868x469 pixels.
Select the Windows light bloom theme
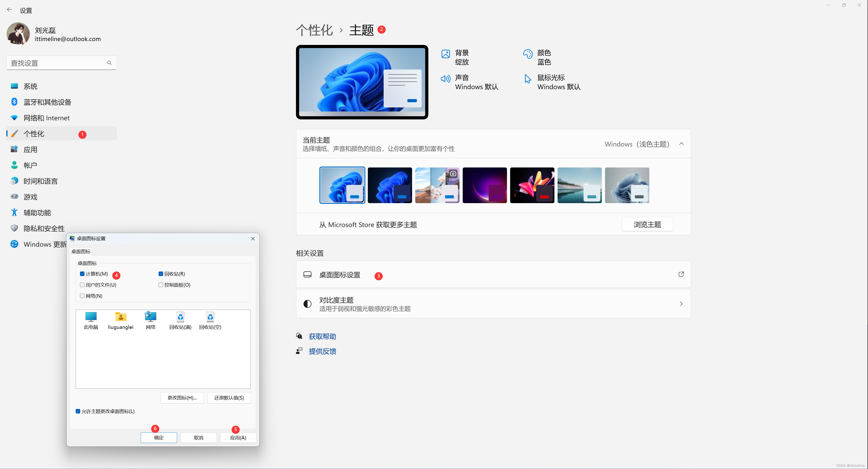pos(342,185)
